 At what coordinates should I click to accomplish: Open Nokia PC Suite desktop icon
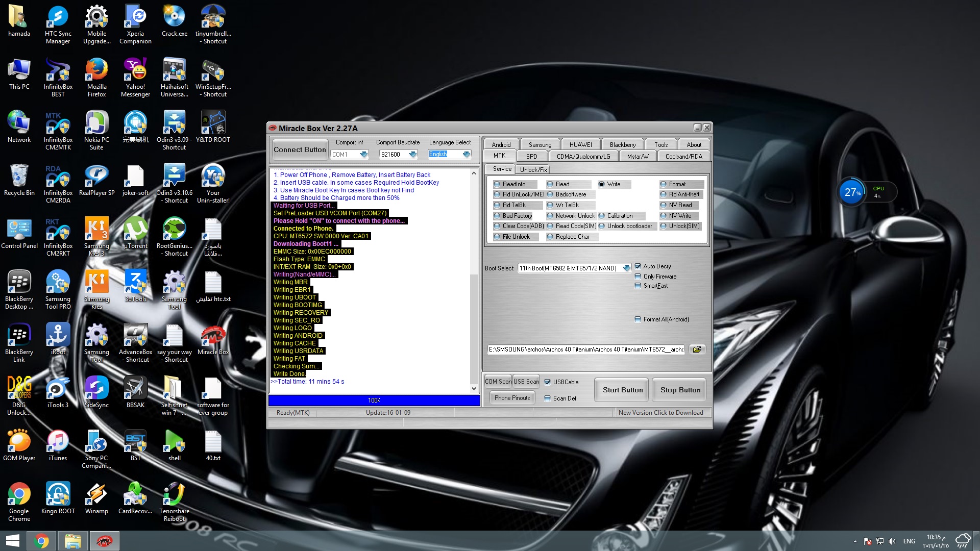click(96, 131)
